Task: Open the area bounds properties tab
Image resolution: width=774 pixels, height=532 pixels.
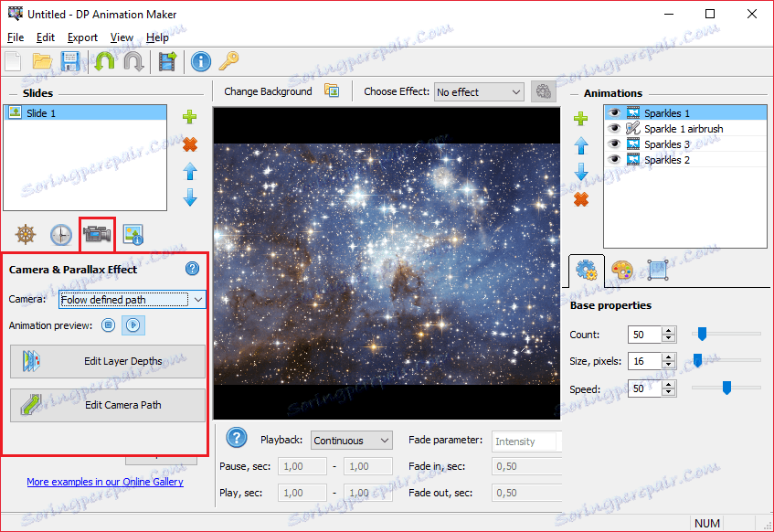Action: pos(658,271)
